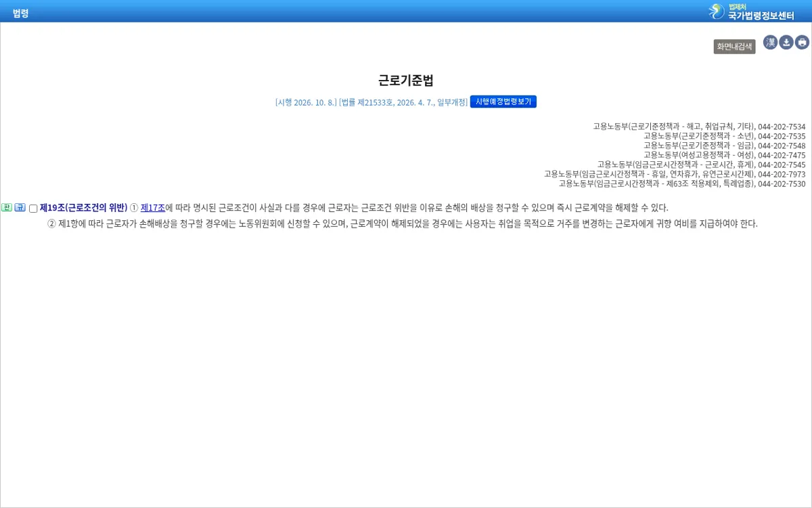Click the 시행 2026. 10. 8. date text

tap(306, 102)
